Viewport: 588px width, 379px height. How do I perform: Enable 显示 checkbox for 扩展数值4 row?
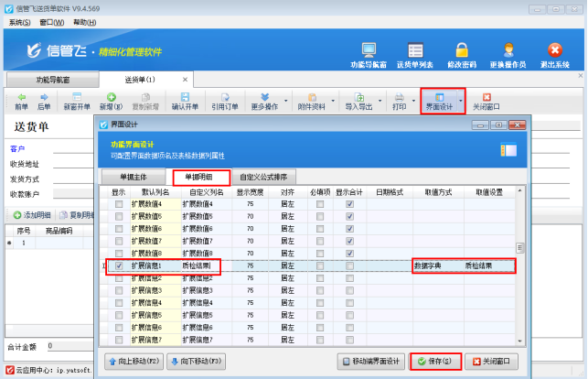point(119,204)
